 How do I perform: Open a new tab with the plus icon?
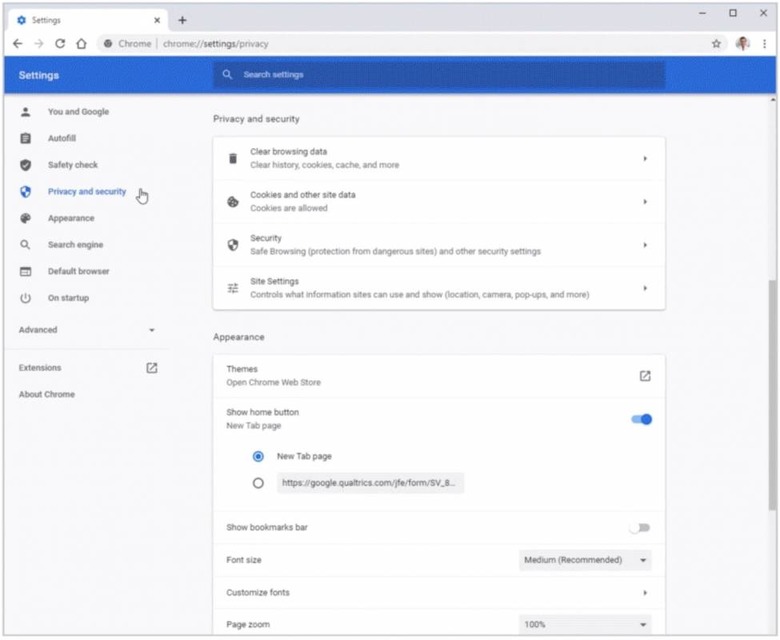pyautogui.click(x=182, y=20)
